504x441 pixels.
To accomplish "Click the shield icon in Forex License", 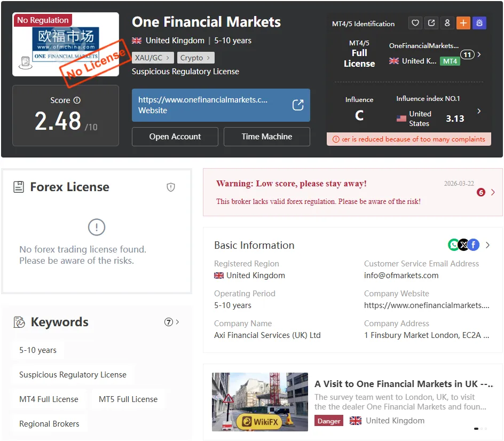I will pos(171,187).
